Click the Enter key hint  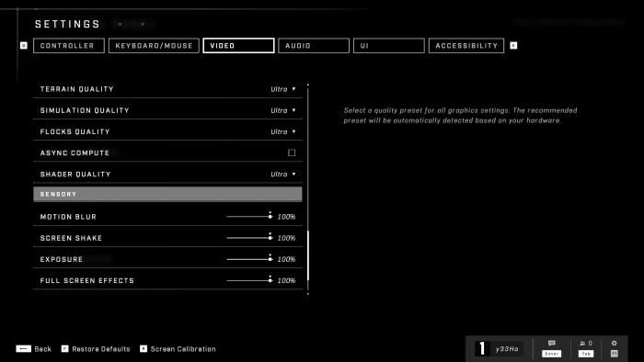click(552, 354)
